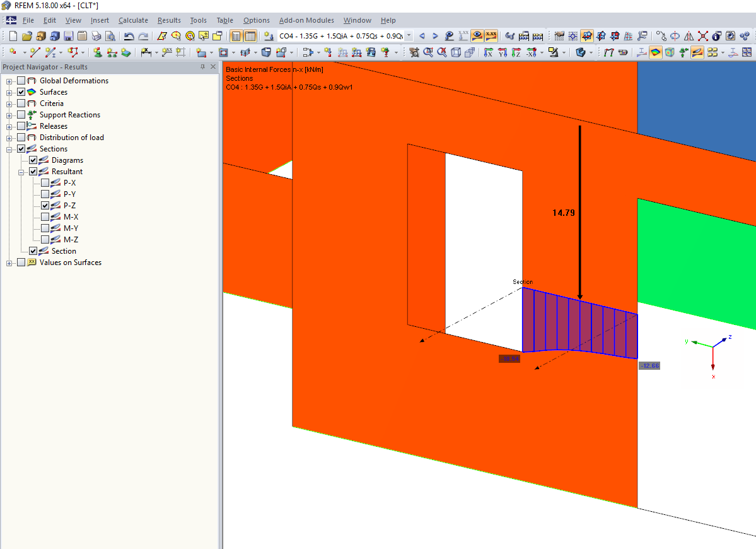Collapse the Sections tree node

click(9, 150)
